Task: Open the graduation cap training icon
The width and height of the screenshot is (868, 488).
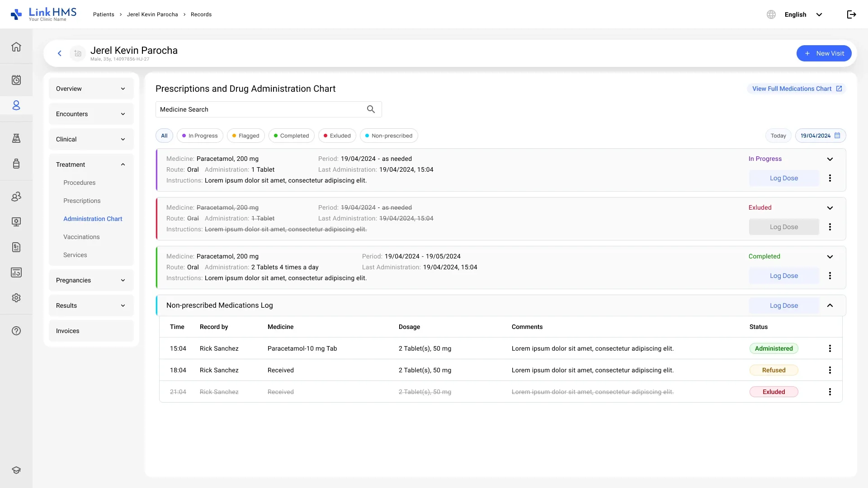Action: click(16, 470)
